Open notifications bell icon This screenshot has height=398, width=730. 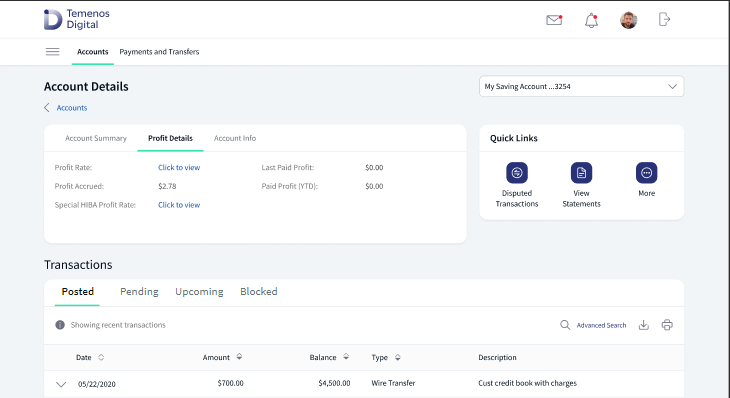click(x=591, y=20)
